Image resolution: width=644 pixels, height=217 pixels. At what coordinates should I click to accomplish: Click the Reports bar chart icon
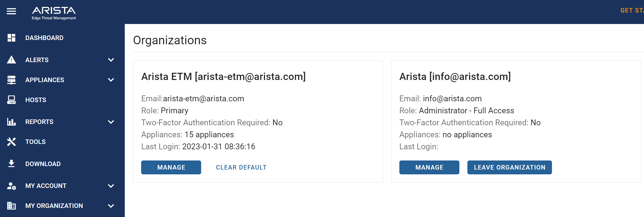pos(11,122)
